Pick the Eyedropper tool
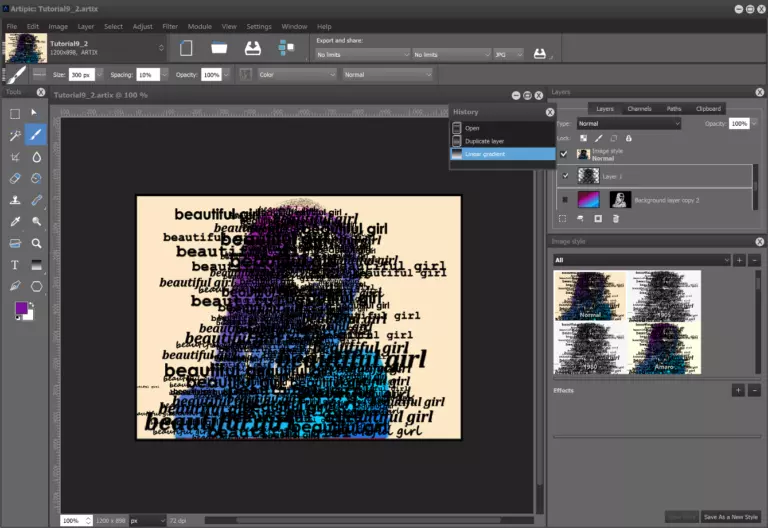Viewport: 768px width, 528px height. [x=15, y=221]
